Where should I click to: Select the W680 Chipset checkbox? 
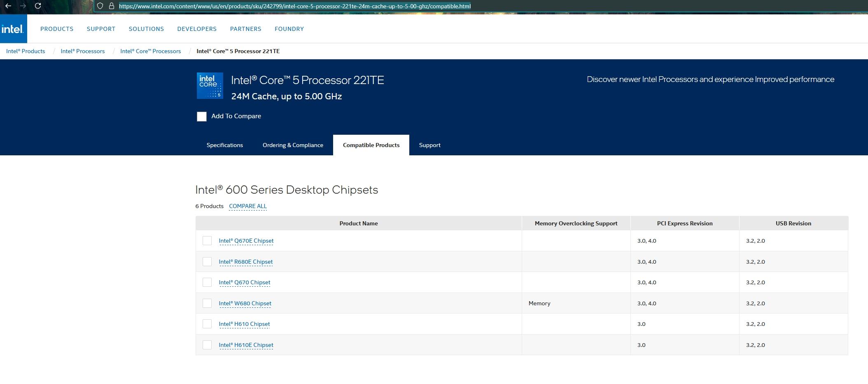207,303
